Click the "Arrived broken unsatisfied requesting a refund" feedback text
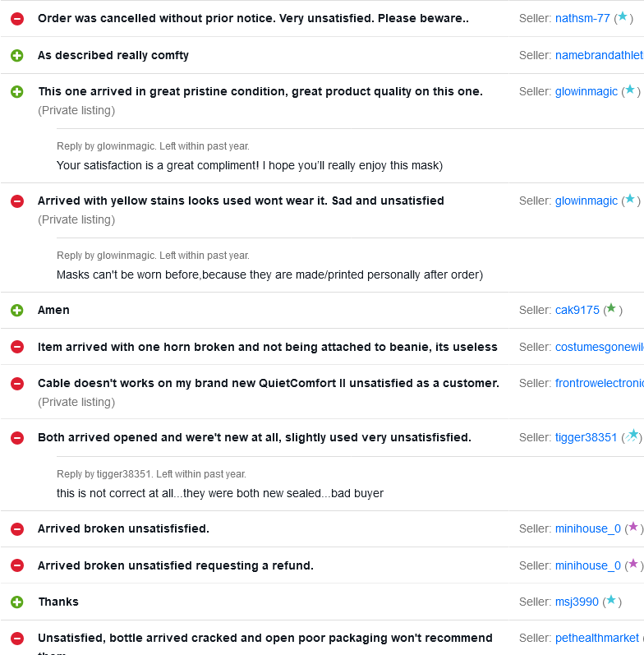644x655 pixels. pos(176,565)
